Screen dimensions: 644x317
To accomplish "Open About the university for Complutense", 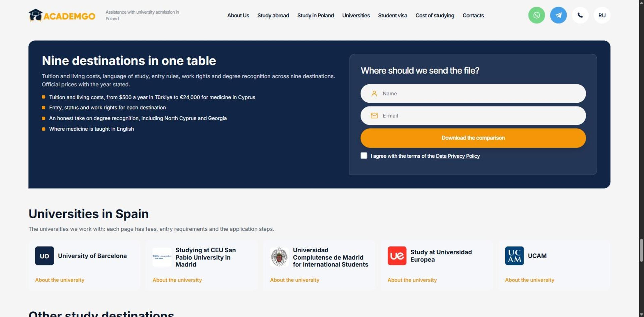I will [x=294, y=280].
